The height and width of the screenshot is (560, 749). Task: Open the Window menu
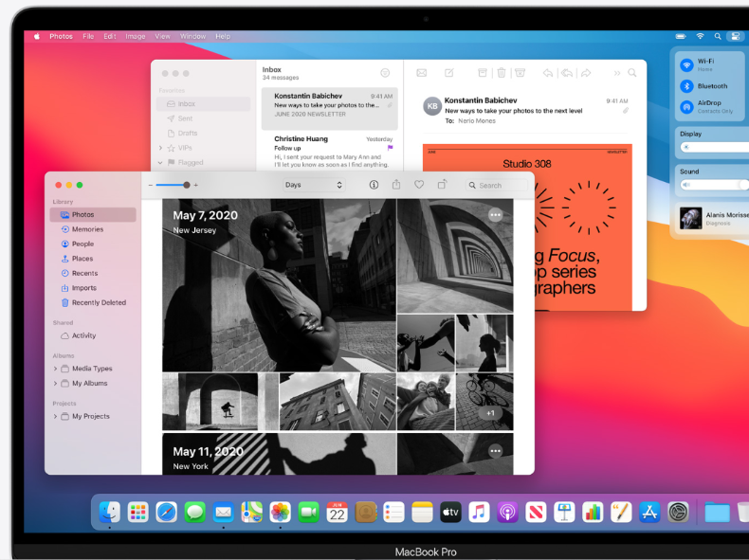[193, 36]
